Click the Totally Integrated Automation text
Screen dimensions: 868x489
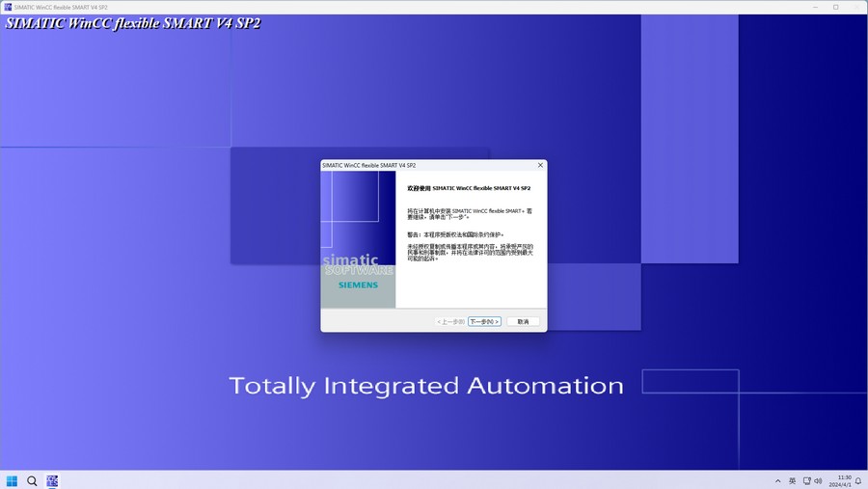[x=426, y=386]
